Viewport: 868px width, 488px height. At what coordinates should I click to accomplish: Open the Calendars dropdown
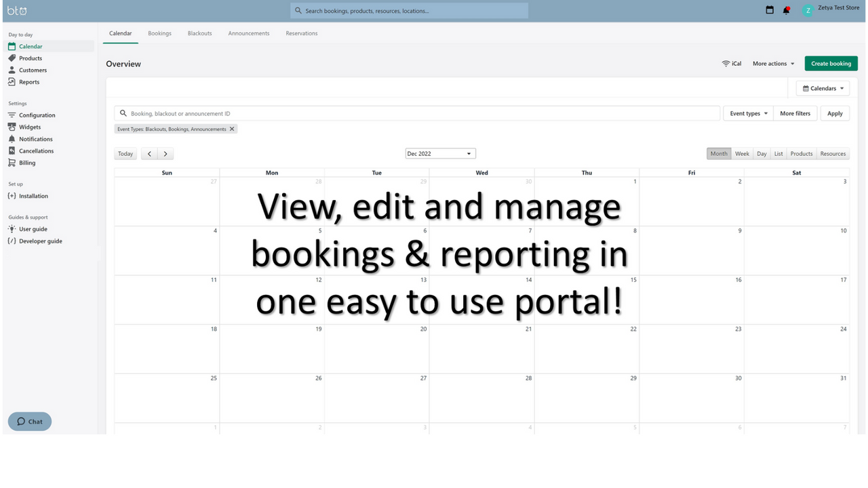823,88
